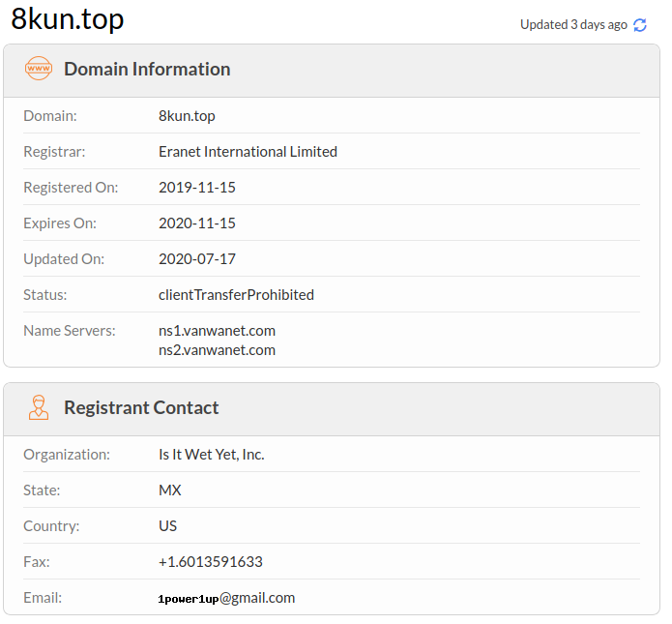Select domain value 8kun.top in table
The height and width of the screenshot is (624, 672).
click(187, 116)
